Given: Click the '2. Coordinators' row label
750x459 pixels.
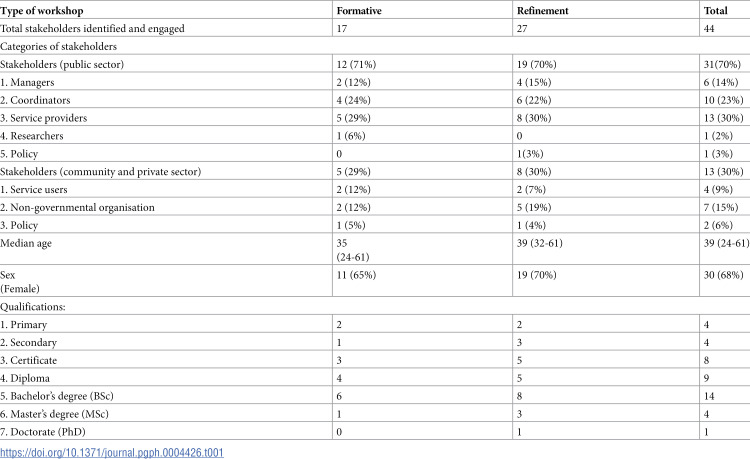Looking at the screenshot, I should (x=35, y=100).
